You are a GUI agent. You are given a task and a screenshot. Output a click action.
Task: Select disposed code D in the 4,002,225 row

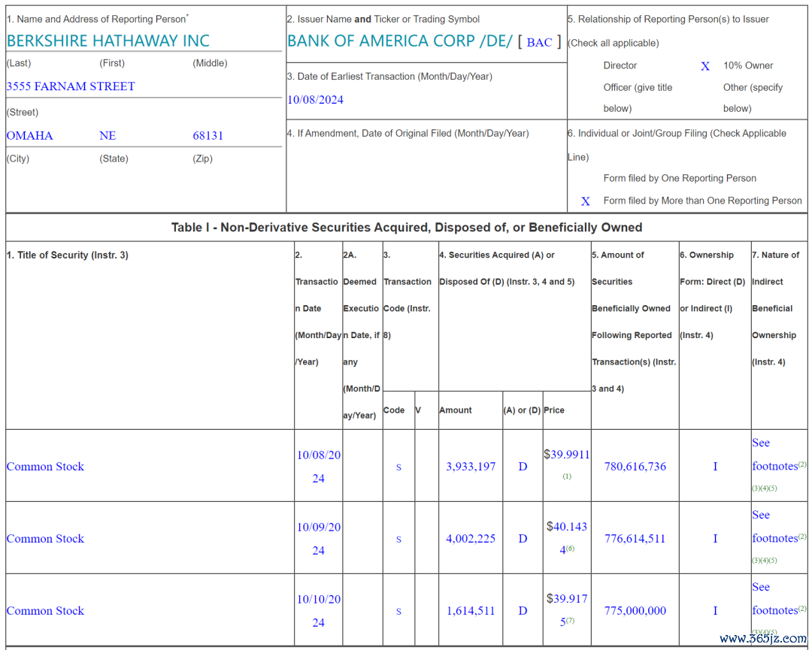pos(523,539)
